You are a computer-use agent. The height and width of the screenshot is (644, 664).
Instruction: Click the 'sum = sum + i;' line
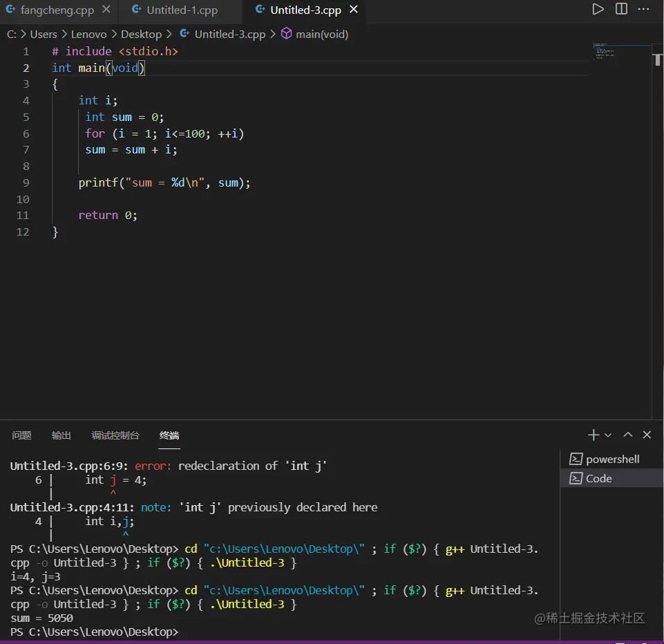pyautogui.click(x=131, y=150)
